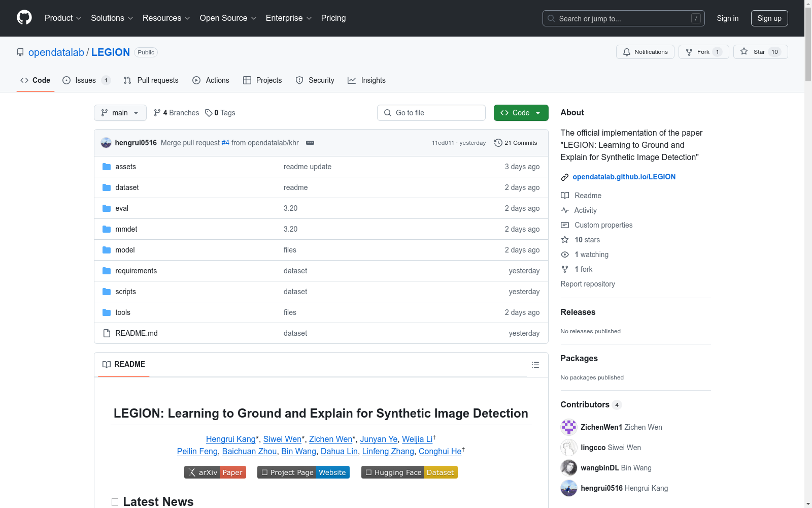Switch to the Security tab
Viewport: 812px width, 508px height.
(x=315, y=80)
